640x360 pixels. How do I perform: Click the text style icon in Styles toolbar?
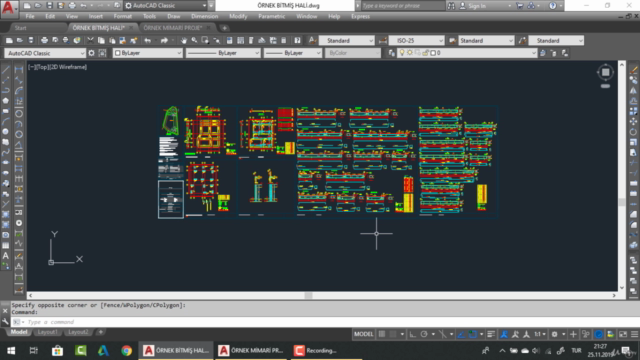312,40
